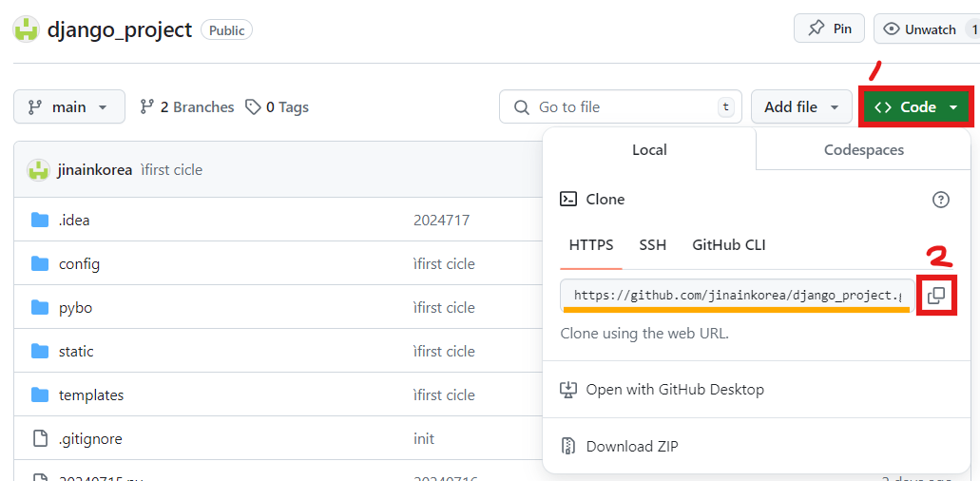Viewport: 980px width, 481px height.
Task: Click the branch icon next to 2 Branches
Action: point(147,106)
